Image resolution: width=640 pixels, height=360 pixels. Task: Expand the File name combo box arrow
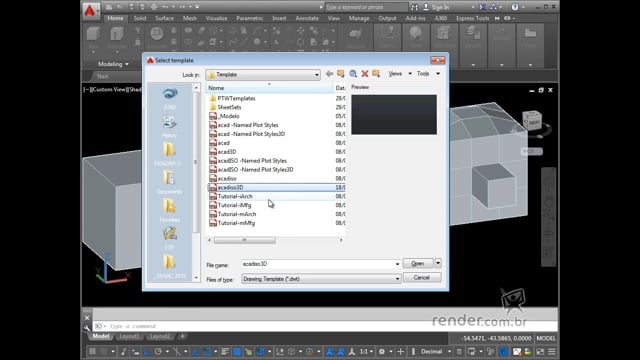[x=397, y=264]
